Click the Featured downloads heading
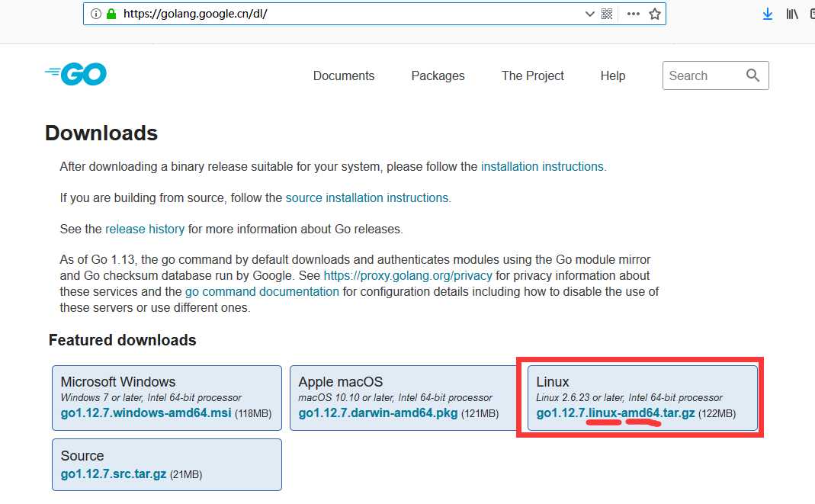 pos(123,340)
